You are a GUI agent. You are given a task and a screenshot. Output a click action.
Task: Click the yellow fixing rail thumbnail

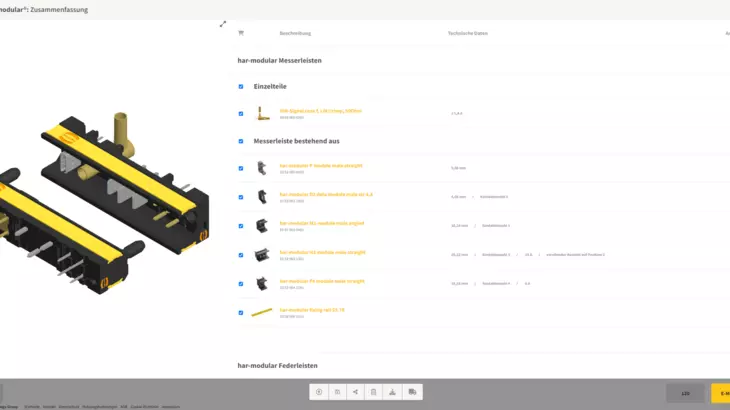click(262, 312)
